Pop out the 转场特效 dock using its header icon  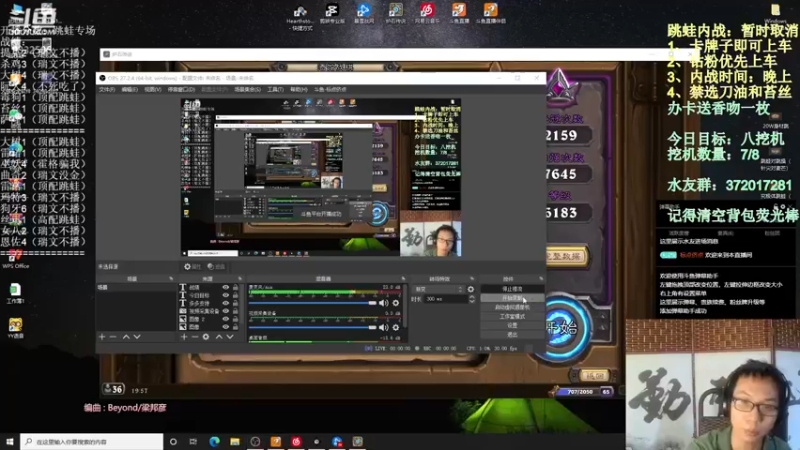tap(472, 279)
